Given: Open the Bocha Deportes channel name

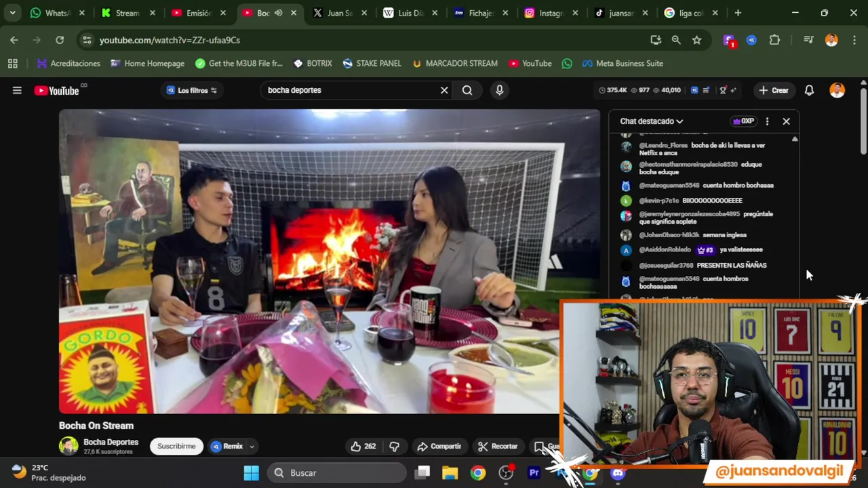Looking at the screenshot, I should (x=111, y=442).
